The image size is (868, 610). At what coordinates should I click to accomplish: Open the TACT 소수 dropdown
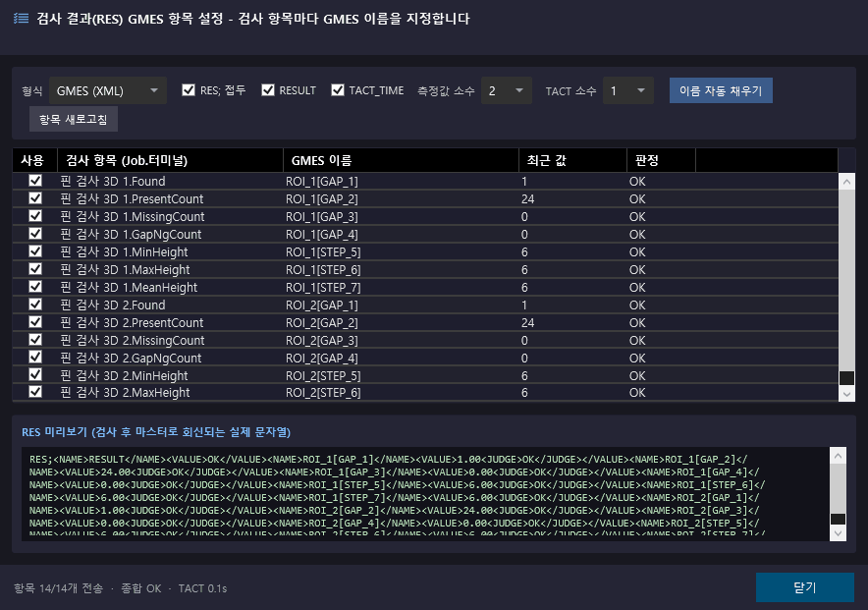pos(628,90)
